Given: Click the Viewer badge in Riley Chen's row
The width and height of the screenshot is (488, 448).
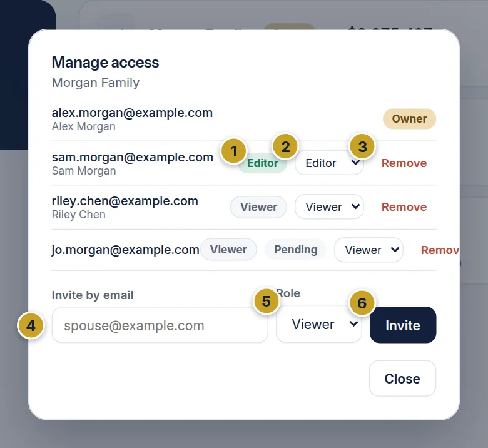Looking at the screenshot, I should [258, 207].
